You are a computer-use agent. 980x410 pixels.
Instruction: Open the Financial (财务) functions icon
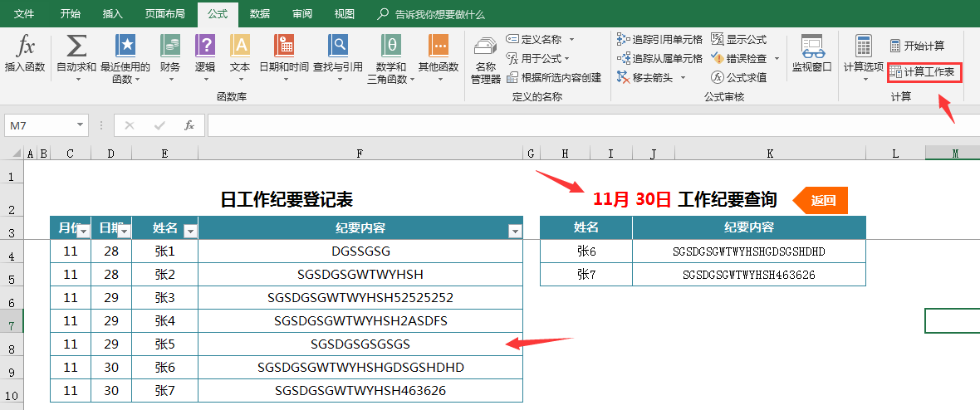point(170,46)
